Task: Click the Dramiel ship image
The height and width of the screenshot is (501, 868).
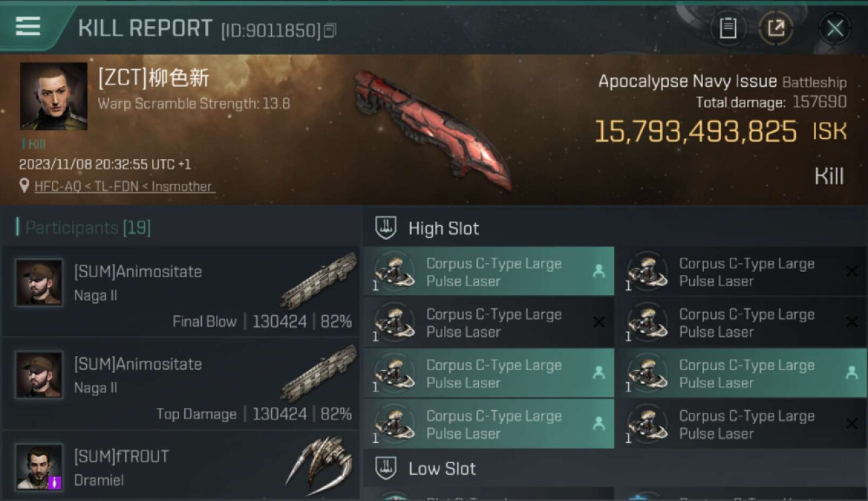Action: point(320,464)
